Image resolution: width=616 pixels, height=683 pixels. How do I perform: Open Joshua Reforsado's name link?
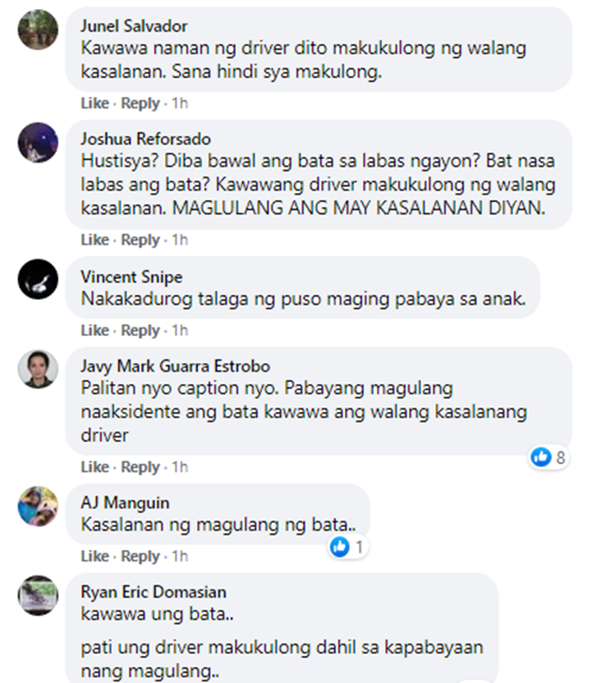click(145, 139)
